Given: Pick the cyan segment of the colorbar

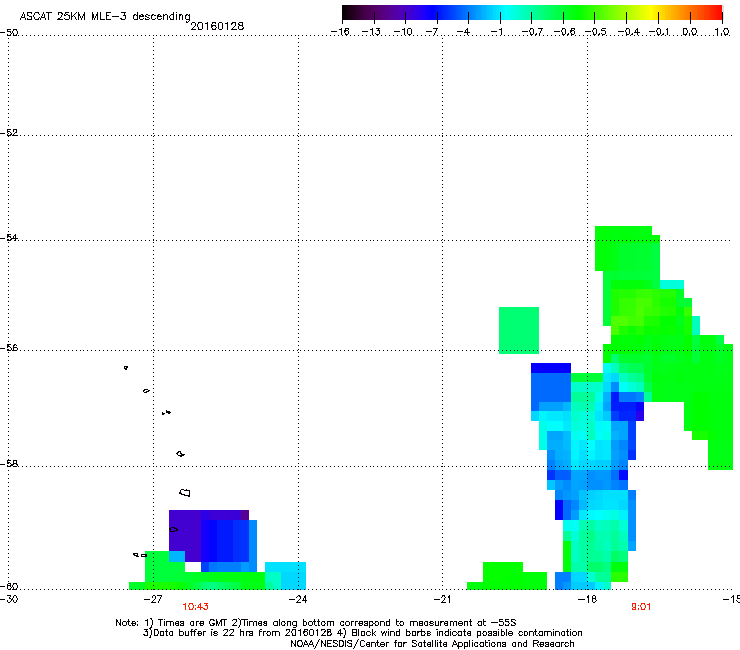Looking at the screenshot, I should [507, 13].
